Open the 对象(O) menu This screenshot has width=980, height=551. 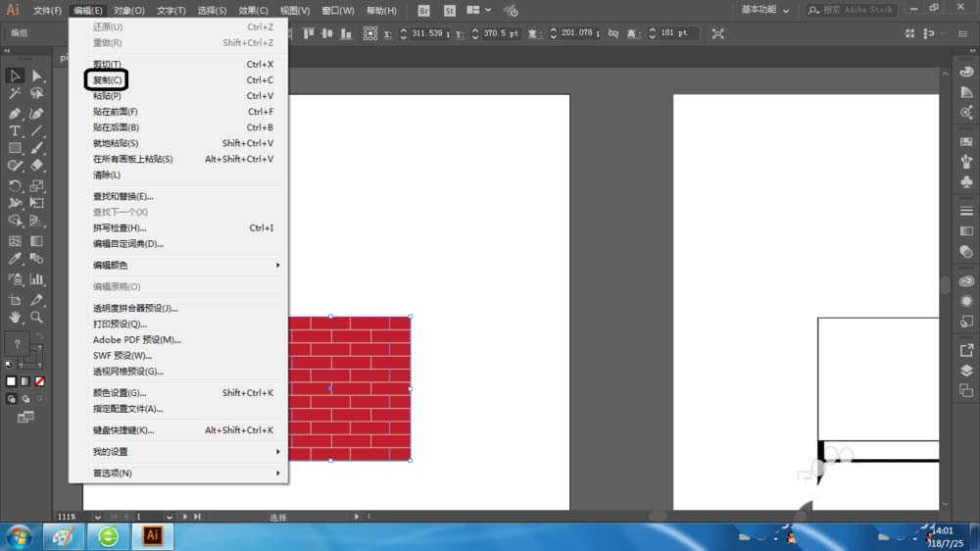[x=128, y=11]
